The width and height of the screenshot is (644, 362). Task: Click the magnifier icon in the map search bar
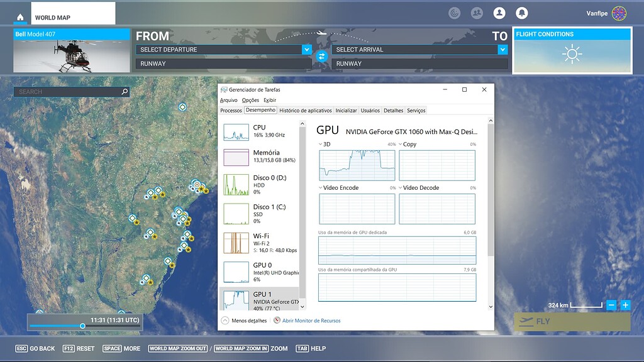click(126, 91)
